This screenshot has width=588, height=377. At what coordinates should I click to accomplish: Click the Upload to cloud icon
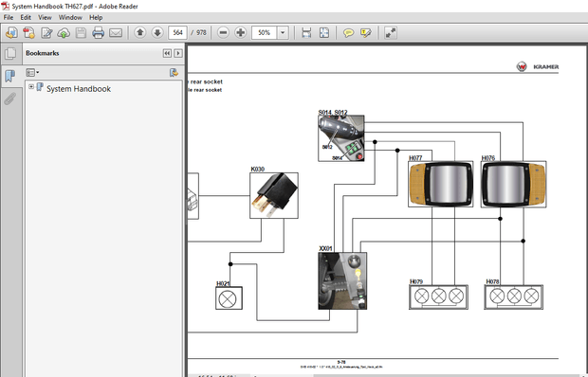pos(64,33)
